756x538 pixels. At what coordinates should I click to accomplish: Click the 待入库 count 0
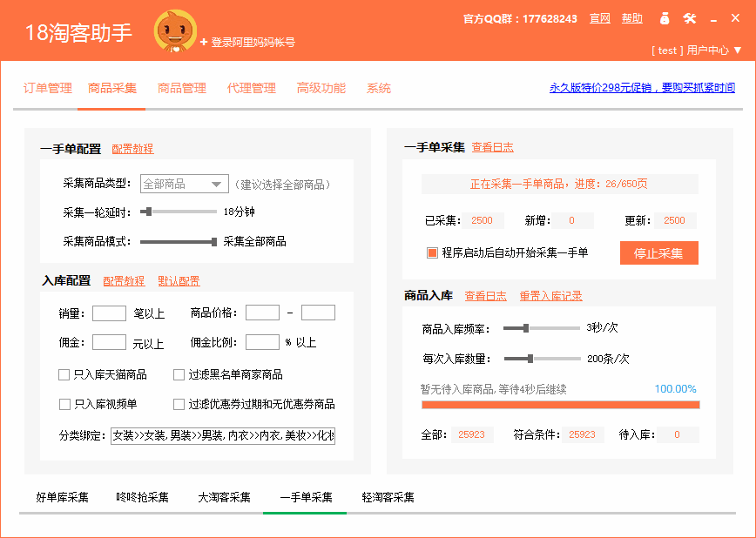pos(677,434)
